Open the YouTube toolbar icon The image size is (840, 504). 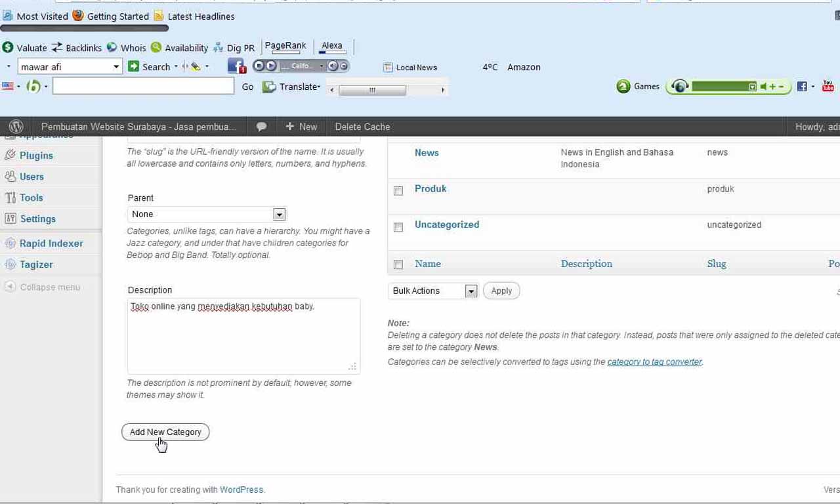click(828, 86)
